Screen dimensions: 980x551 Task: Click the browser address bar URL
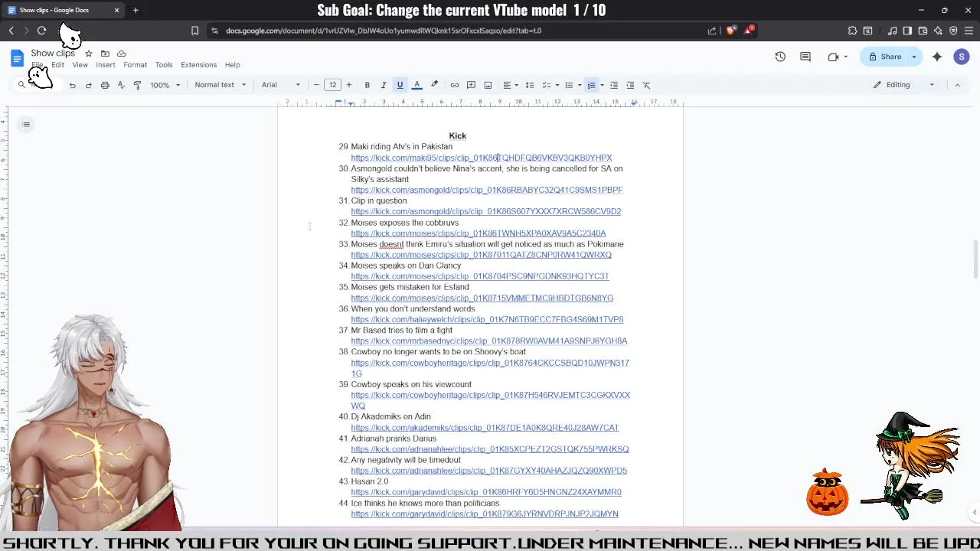384,31
